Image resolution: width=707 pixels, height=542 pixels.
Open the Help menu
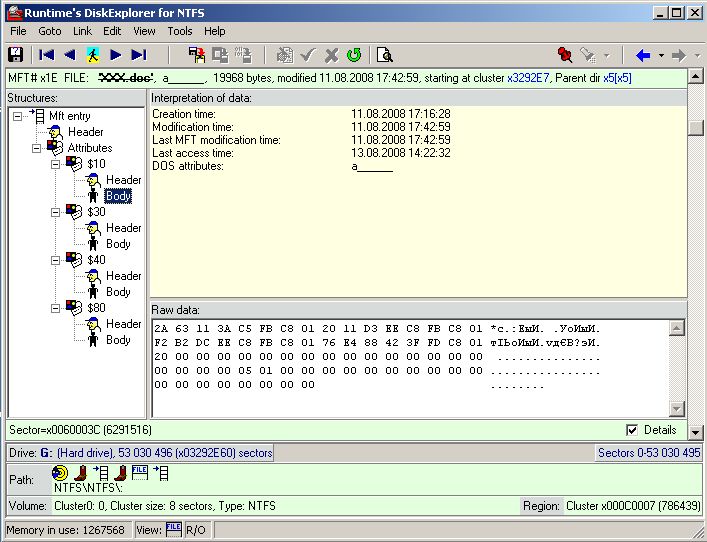click(215, 31)
